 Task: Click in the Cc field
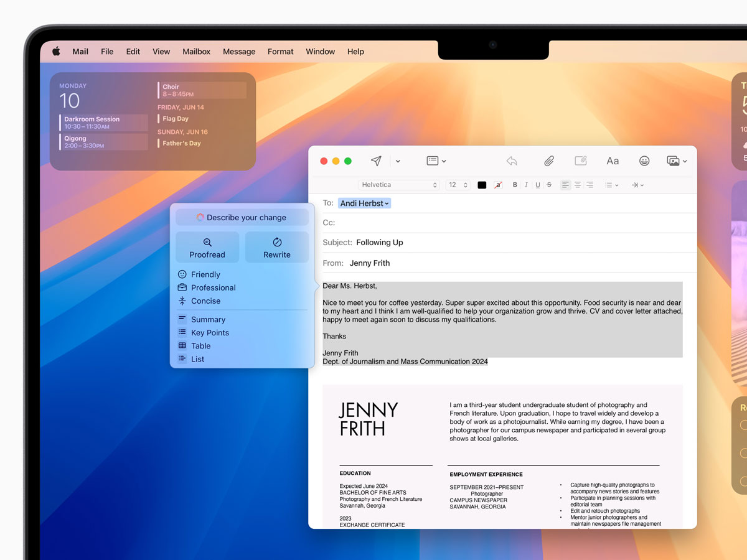click(x=502, y=223)
